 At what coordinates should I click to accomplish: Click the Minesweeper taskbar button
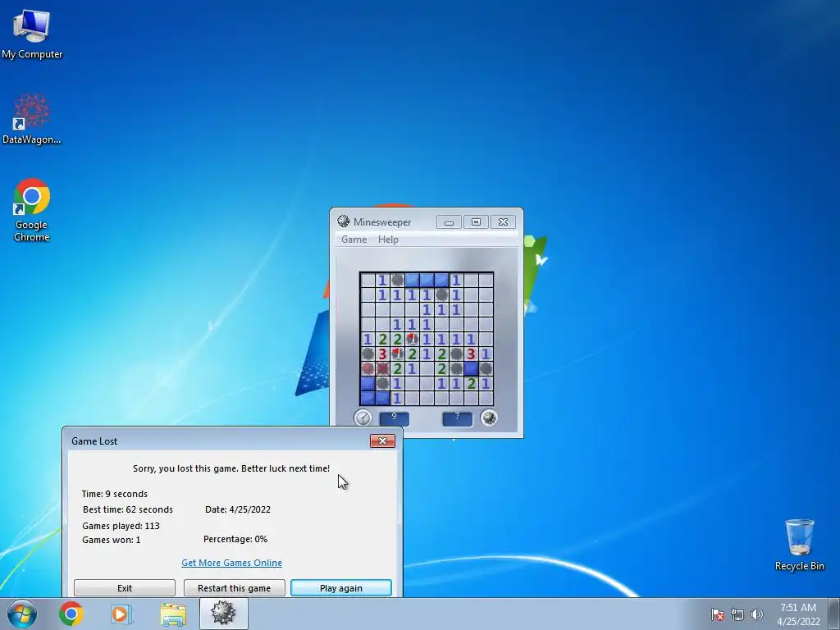(x=224, y=614)
